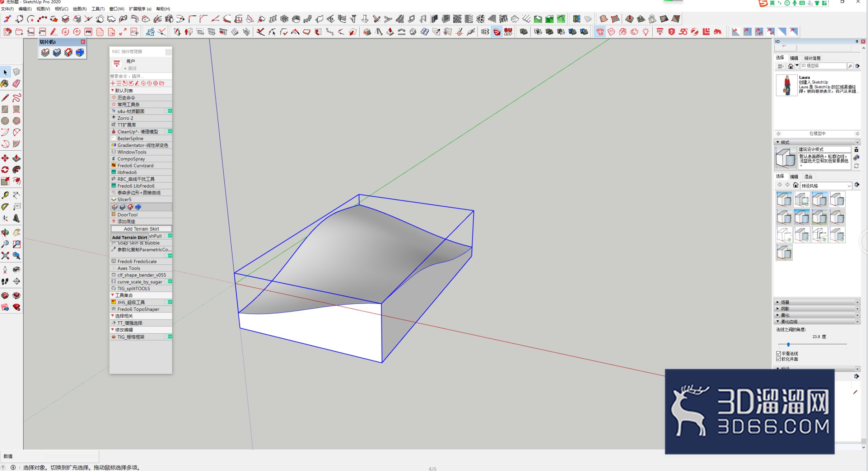Pick the Paint Bucket tool
The image size is (868, 471).
(x=5, y=84)
